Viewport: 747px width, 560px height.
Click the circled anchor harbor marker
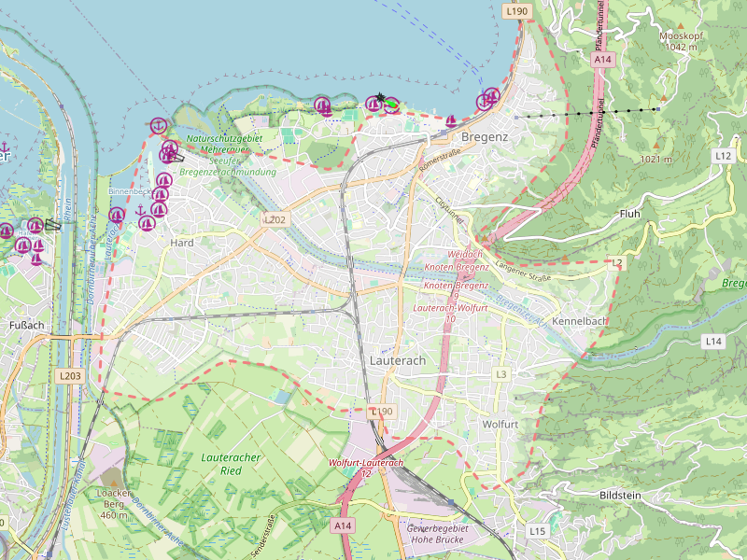[x=159, y=125]
